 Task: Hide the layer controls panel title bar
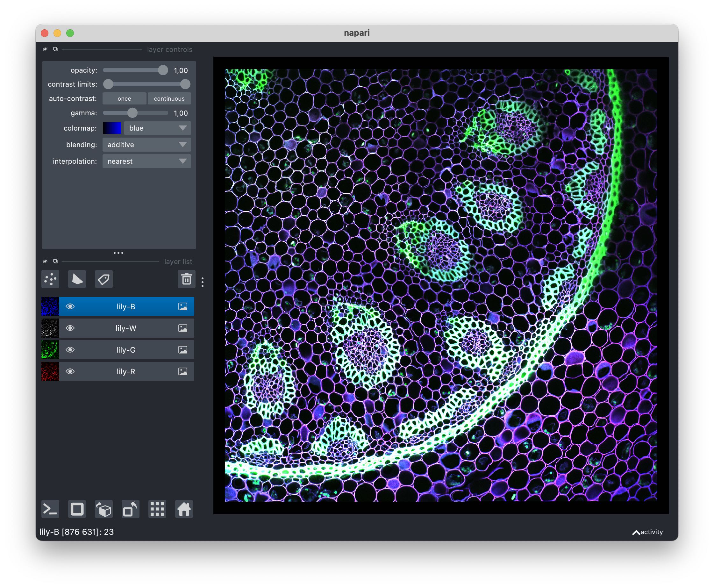tap(45, 49)
